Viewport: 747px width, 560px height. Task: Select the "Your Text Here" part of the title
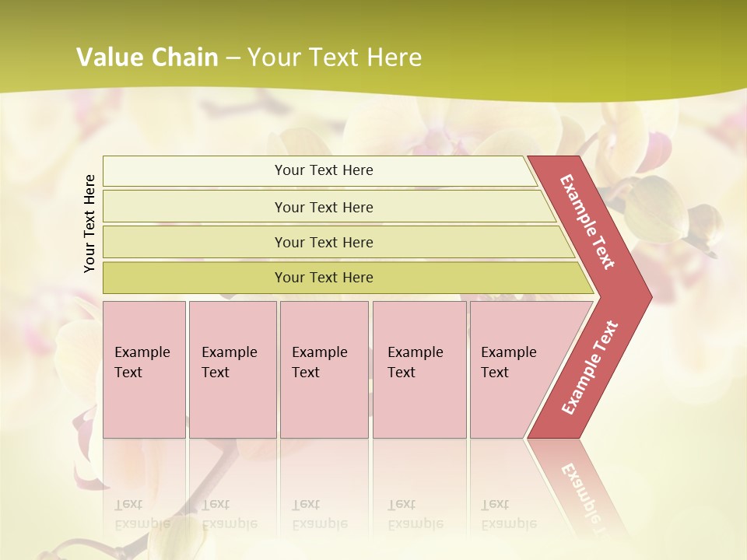335,58
